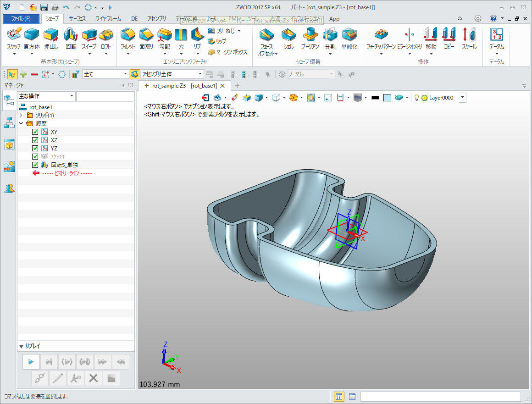Toggle the pick selection arrow mode
532x404 pixels.
pos(12,74)
